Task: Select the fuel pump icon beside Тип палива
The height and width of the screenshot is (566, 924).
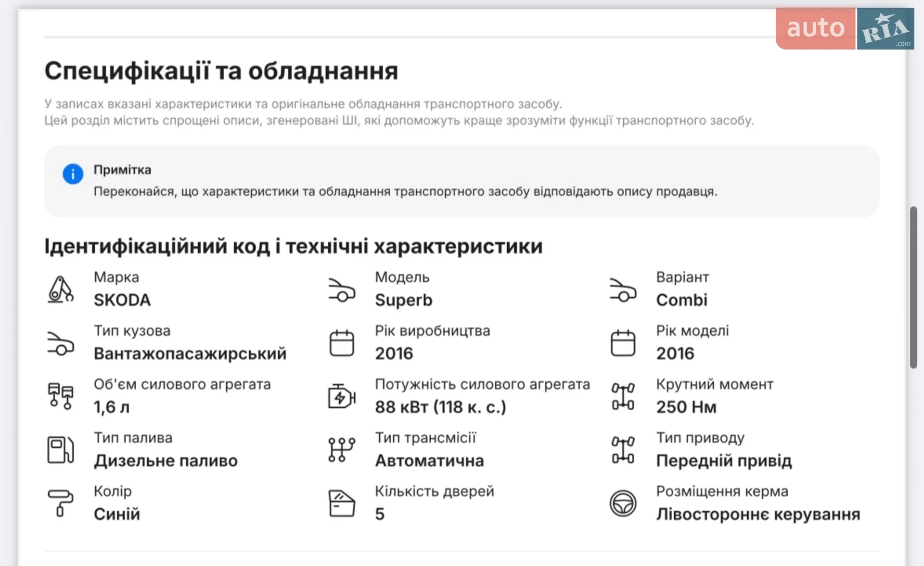Action: pos(61,450)
